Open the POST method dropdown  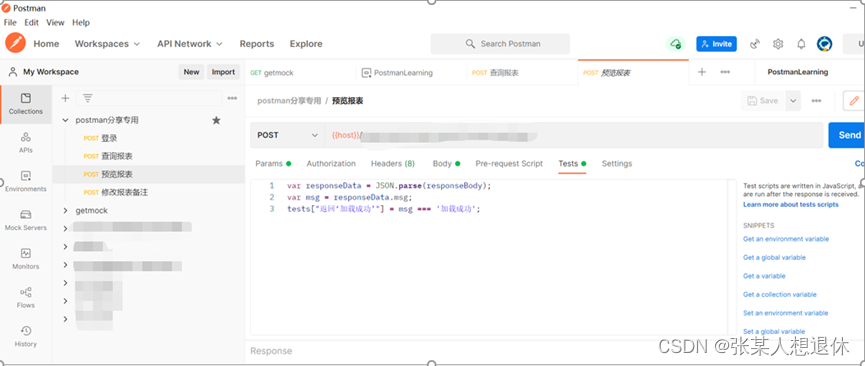287,135
